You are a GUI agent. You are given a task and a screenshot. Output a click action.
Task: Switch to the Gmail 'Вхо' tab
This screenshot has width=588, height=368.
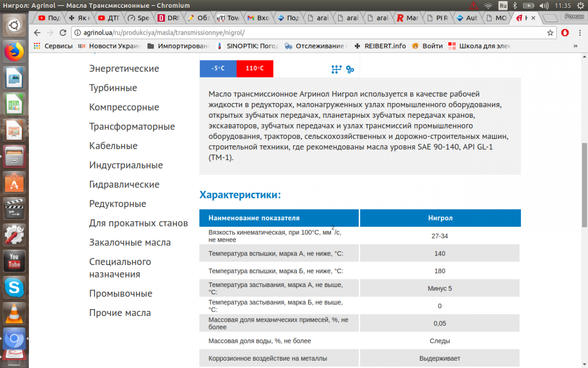[258, 18]
